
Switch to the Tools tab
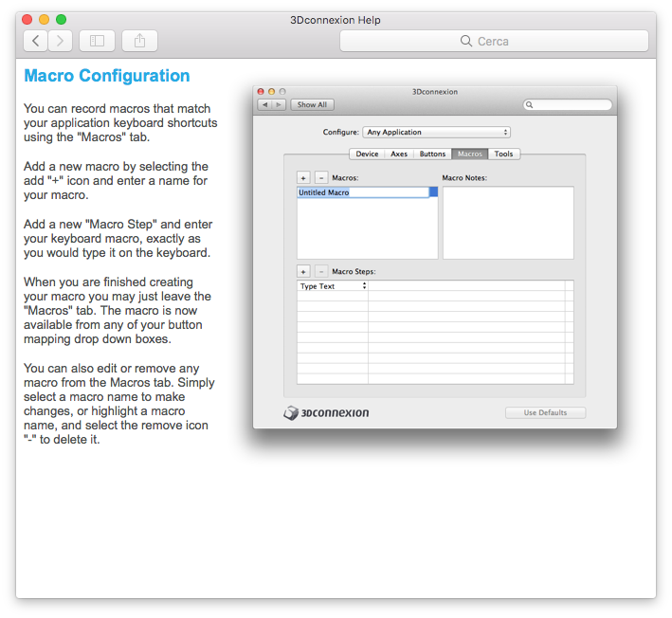point(503,154)
